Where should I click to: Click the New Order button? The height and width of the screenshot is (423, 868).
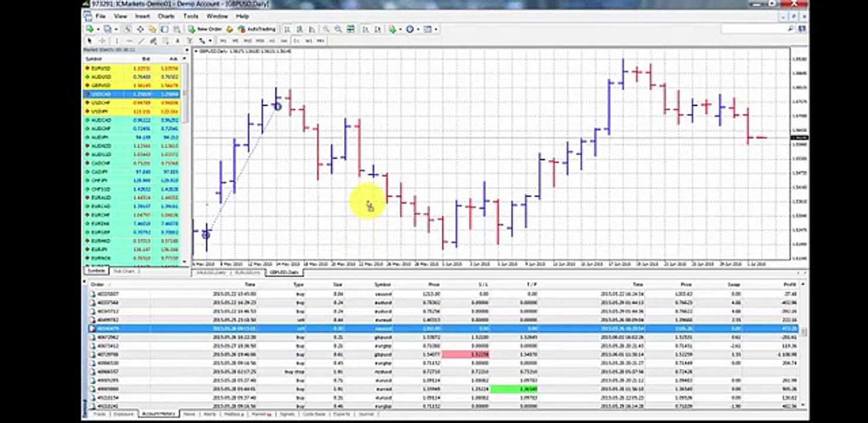tap(205, 29)
